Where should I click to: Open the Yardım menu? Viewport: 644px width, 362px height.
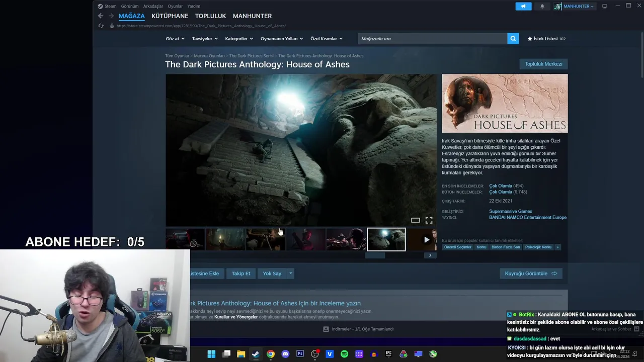tap(194, 6)
